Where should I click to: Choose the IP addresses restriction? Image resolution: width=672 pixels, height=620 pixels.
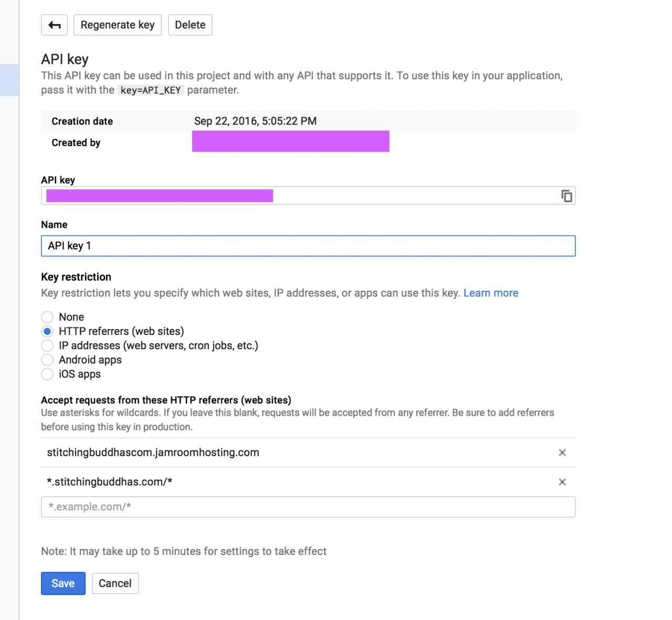coord(47,345)
